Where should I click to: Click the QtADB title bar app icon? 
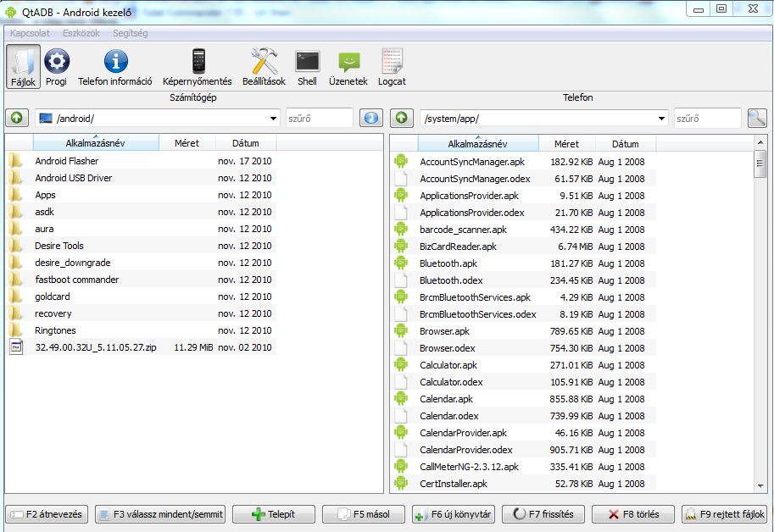[10, 12]
